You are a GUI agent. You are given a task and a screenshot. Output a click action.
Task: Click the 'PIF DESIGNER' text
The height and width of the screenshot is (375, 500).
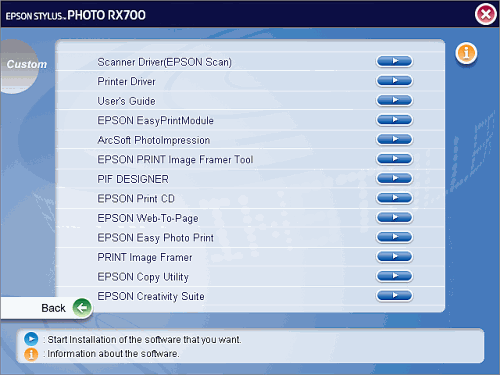(x=133, y=179)
